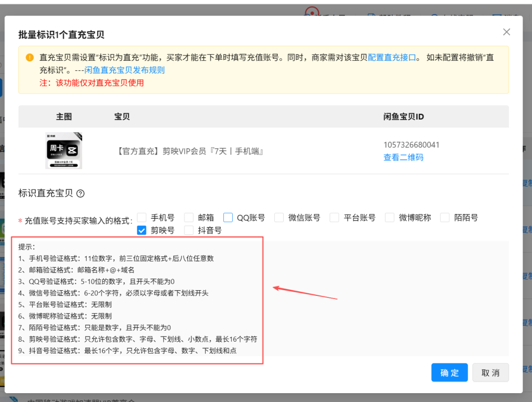Screen dimensions: 532x402
Task: Enable the 微信账号 checkbox
Action: click(279, 217)
